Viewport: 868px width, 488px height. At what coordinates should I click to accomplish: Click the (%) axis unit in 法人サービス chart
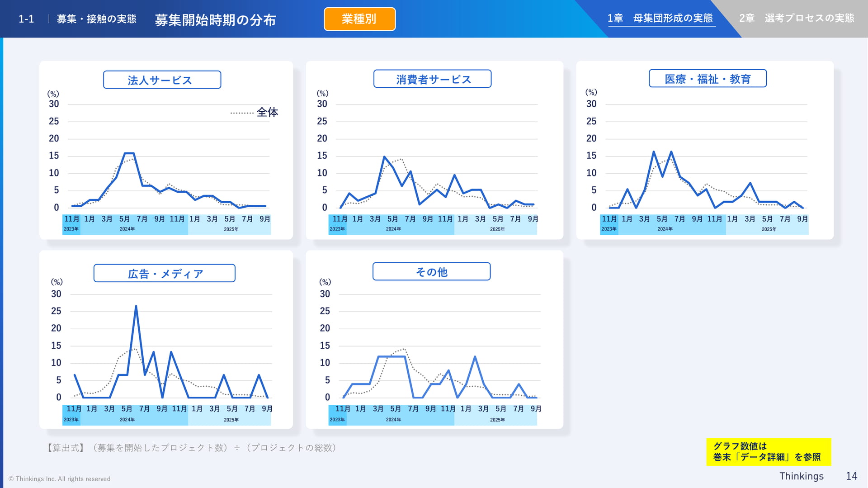53,94
